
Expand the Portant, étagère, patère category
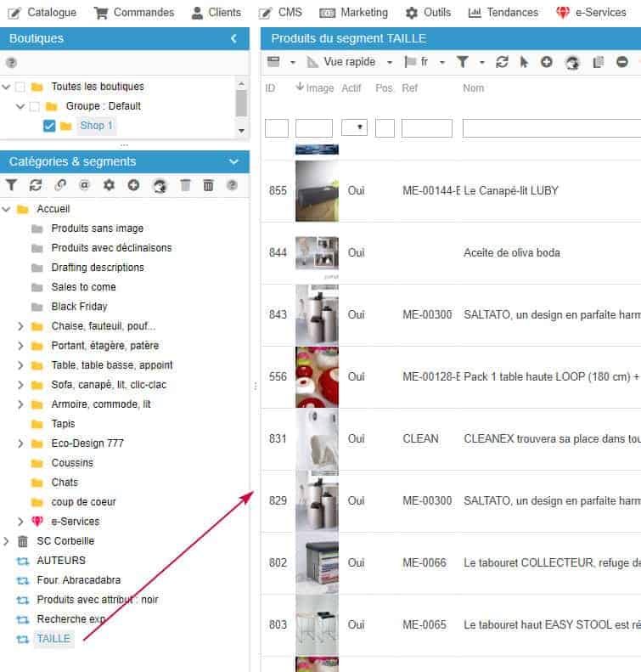(20, 346)
